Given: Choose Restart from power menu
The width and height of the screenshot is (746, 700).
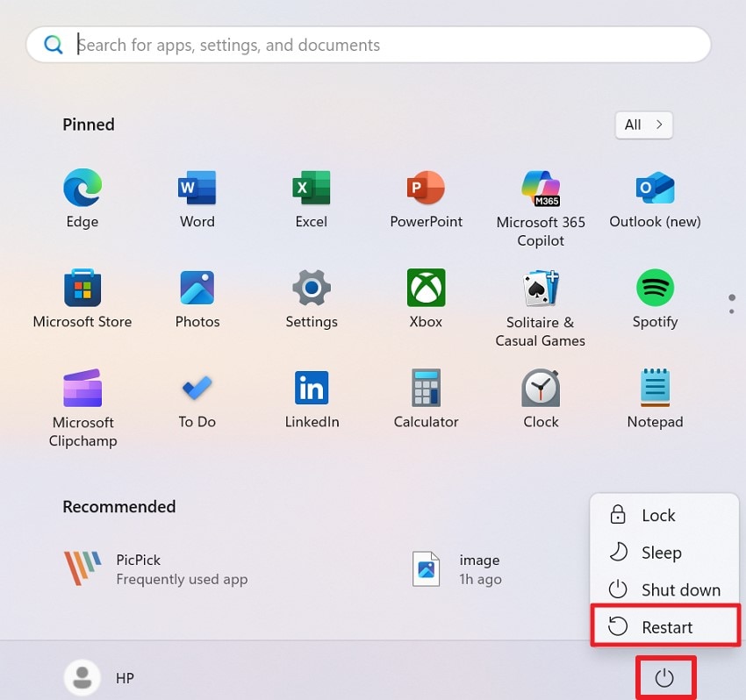Looking at the screenshot, I should coord(664,627).
